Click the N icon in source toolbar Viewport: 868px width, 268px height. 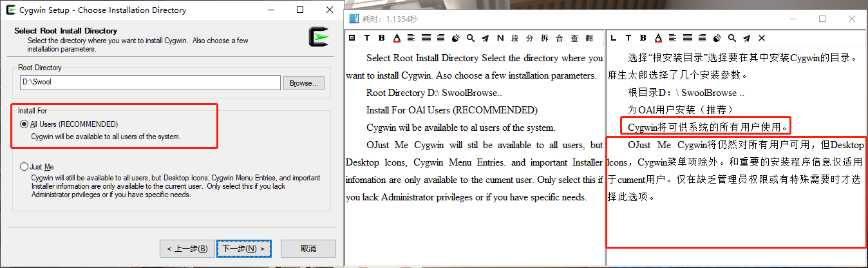pyautogui.click(x=500, y=38)
